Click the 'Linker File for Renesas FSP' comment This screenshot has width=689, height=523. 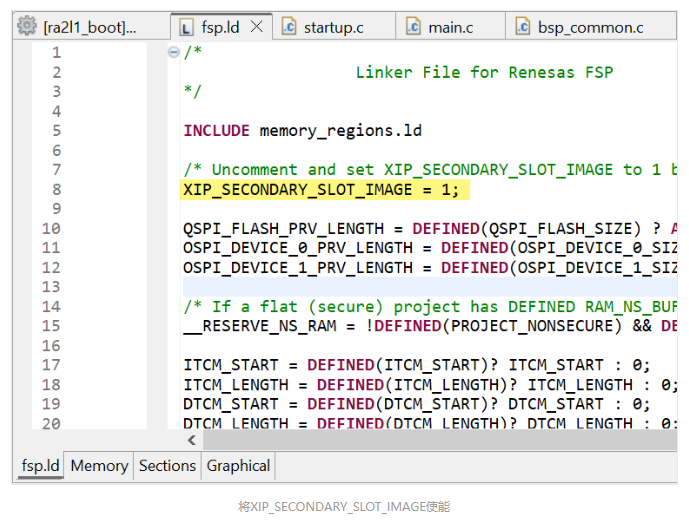(x=484, y=72)
